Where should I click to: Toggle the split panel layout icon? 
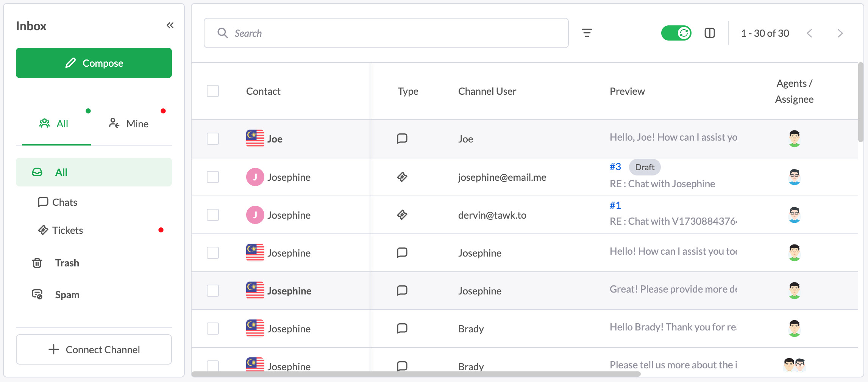click(710, 33)
